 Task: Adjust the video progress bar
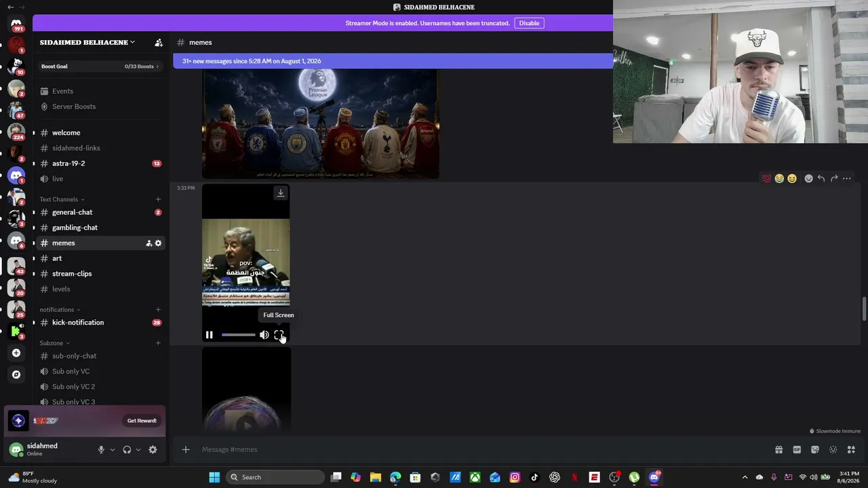[238, 335]
